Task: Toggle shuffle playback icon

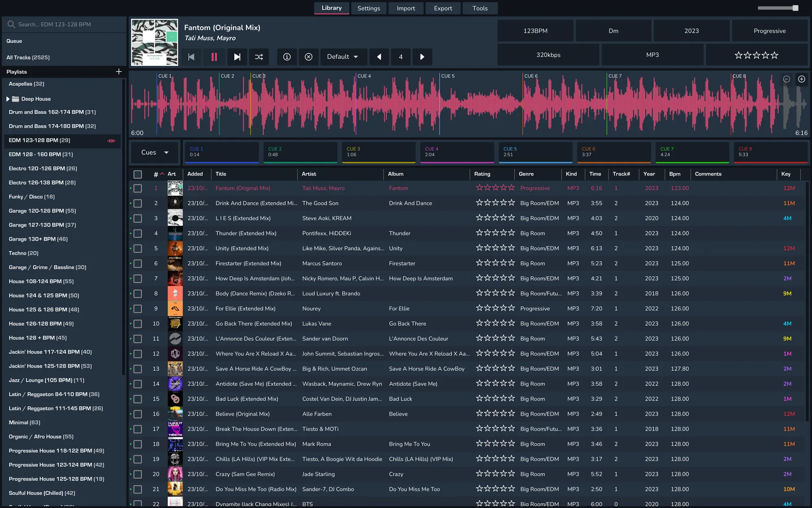Action: [x=259, y=57]
